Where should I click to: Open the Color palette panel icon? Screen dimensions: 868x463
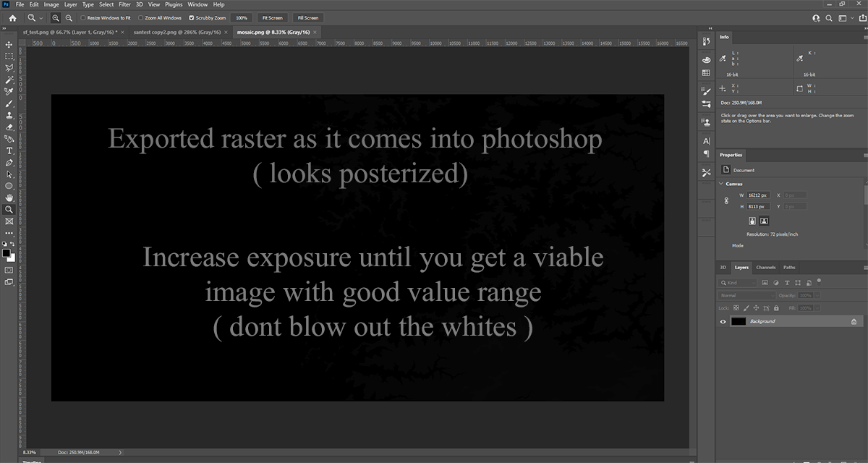[x=707, y=59]
